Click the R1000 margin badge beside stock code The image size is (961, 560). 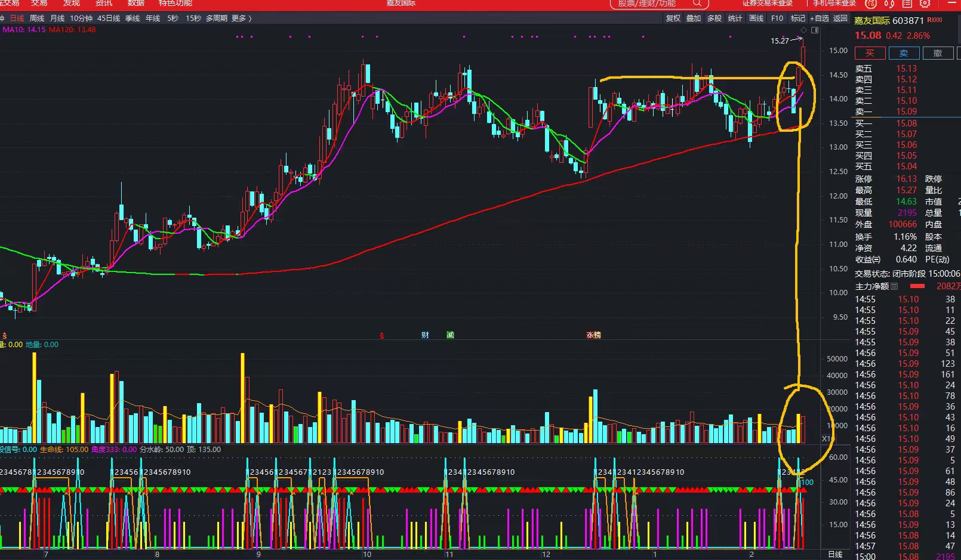(x=935, y=20)
